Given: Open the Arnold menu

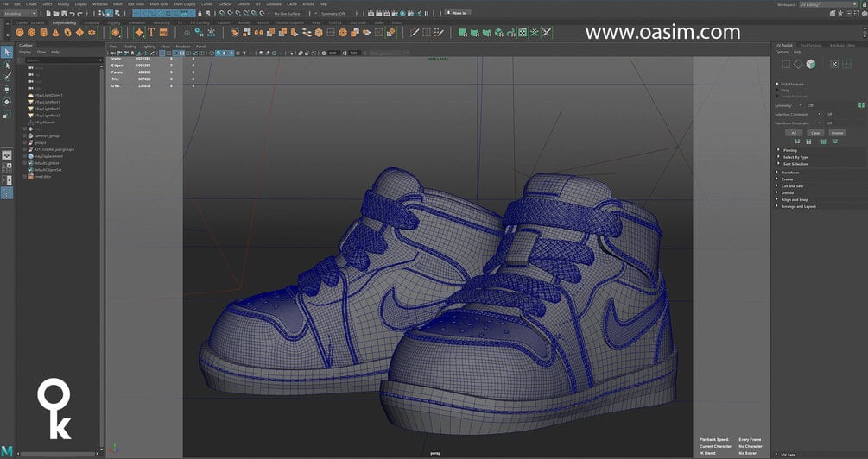Looking at the screenshot, I should click(x=307, y=3).
